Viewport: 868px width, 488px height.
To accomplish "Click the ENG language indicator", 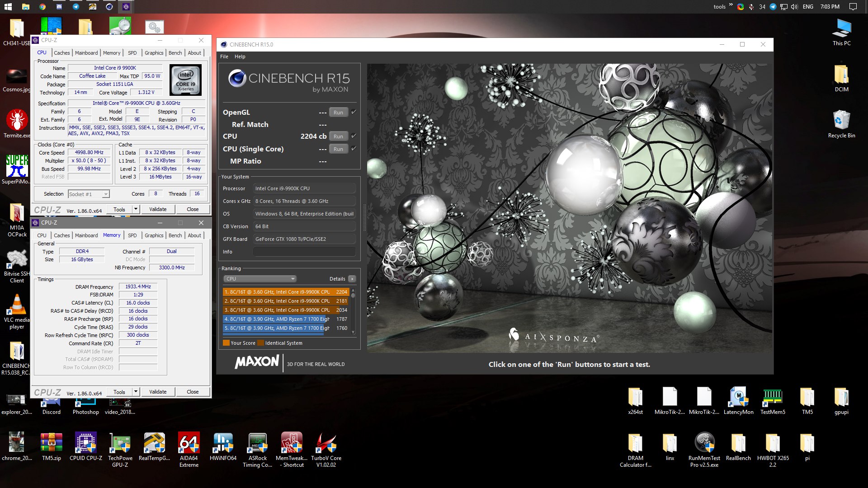I will 808,6.
